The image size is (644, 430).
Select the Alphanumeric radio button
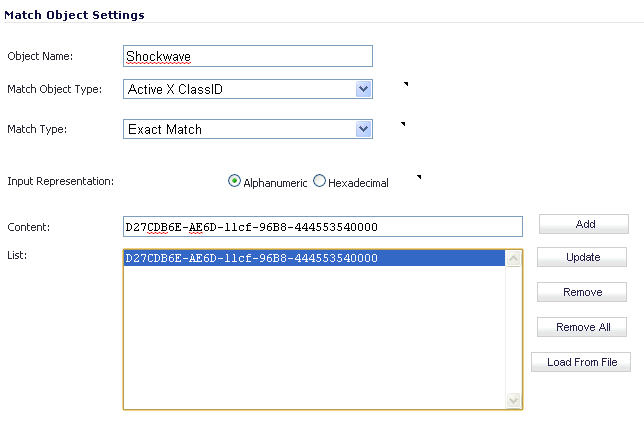tap(234, 181)
